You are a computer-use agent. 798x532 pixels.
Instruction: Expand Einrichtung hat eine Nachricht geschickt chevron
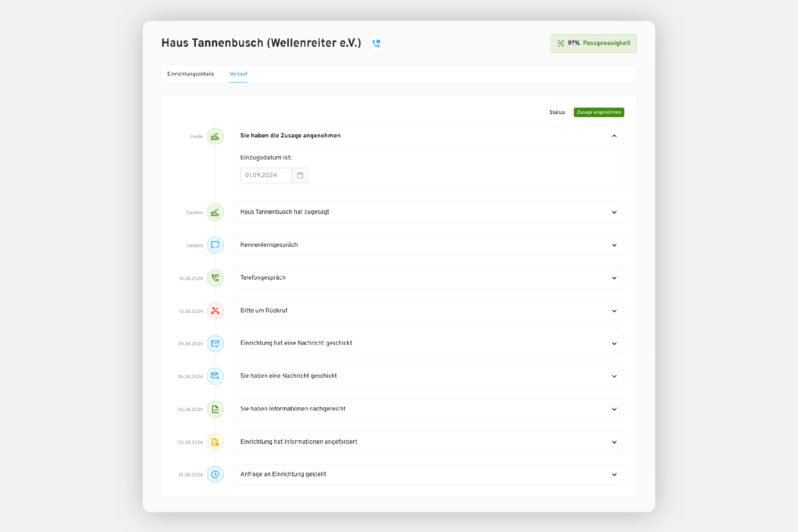tap(614, 344)
